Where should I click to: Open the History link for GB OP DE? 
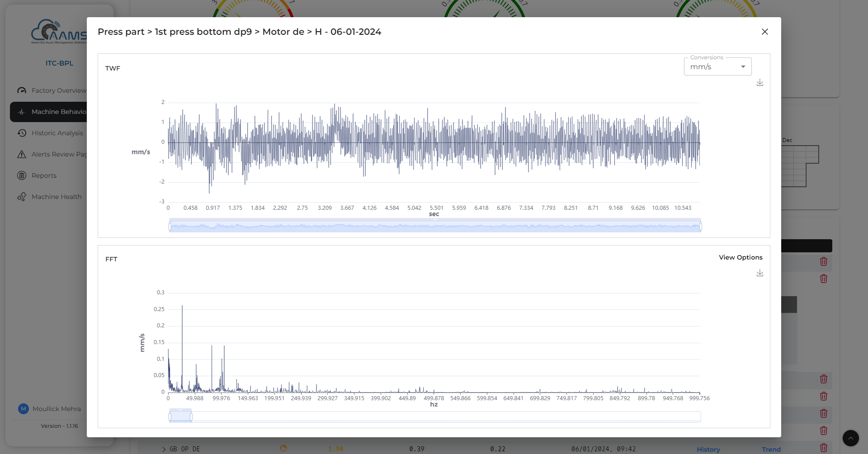(x=708, y=449)
